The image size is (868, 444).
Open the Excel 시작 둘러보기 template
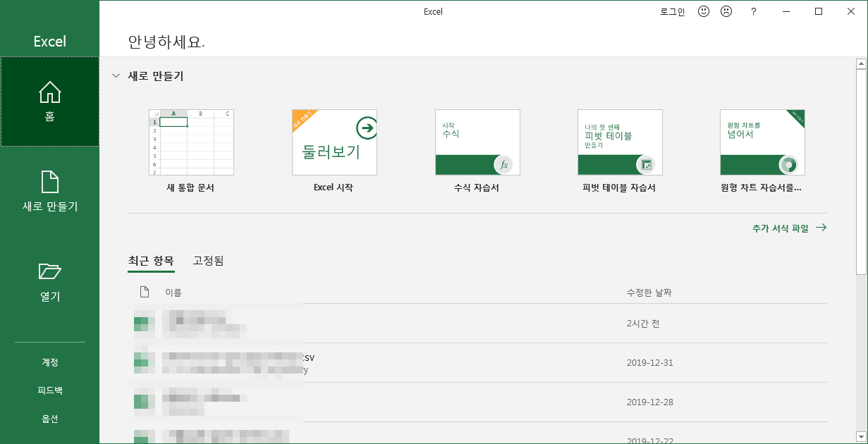pos(334,142)
